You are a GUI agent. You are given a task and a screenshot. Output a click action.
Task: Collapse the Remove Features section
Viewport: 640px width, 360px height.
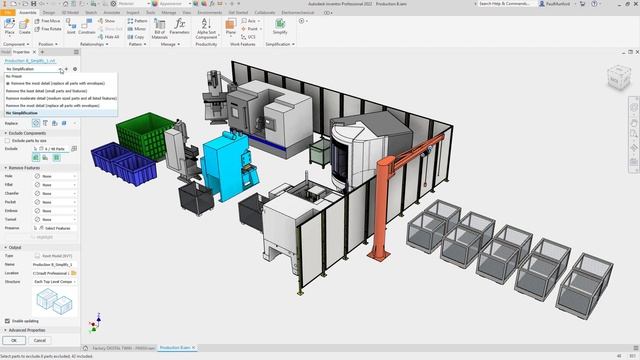(x=6, y=168)
